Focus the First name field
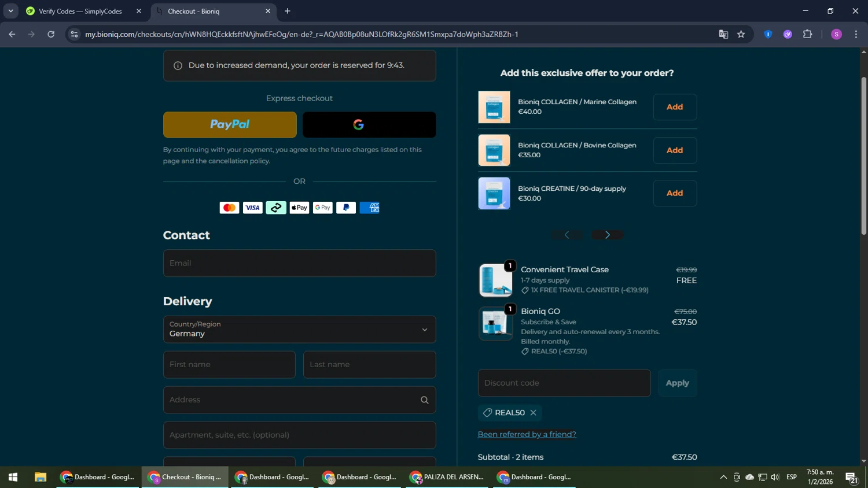The image size is (868, 488). tap(229, 364)
